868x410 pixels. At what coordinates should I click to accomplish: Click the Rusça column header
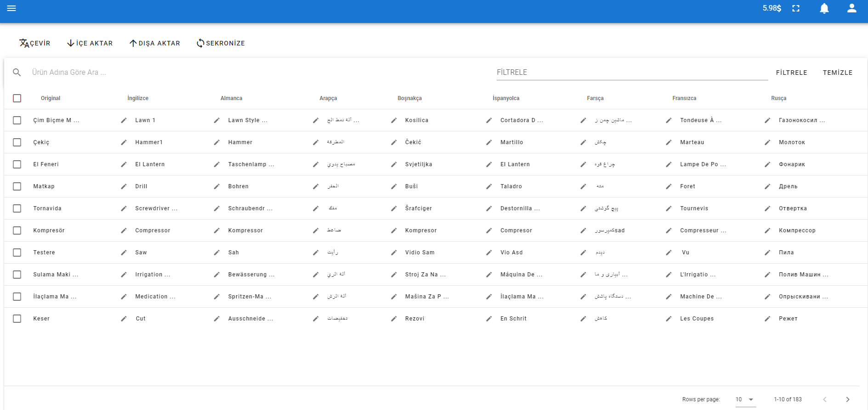[x=778, y=98]
